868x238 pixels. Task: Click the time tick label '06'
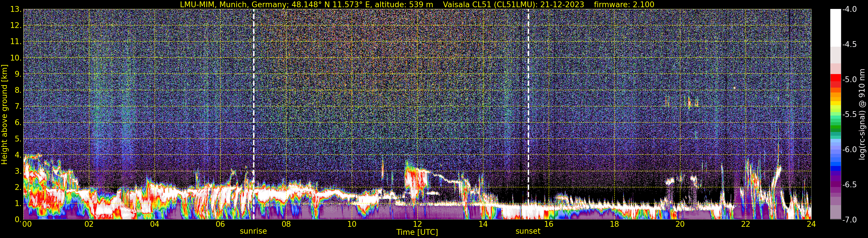tap(220, 224)
